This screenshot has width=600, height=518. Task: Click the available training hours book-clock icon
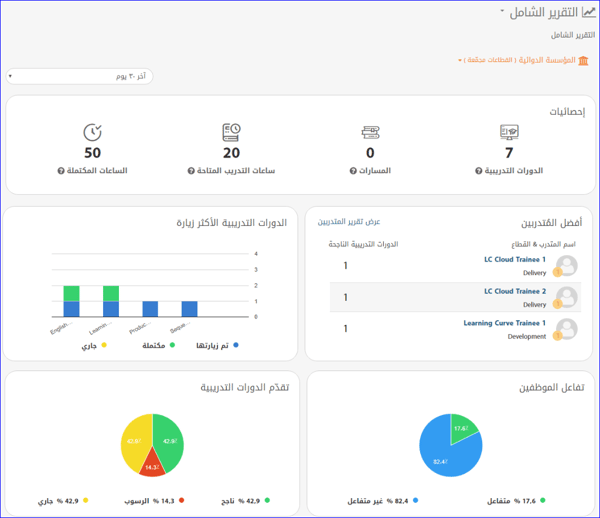[x=232, y=132]
